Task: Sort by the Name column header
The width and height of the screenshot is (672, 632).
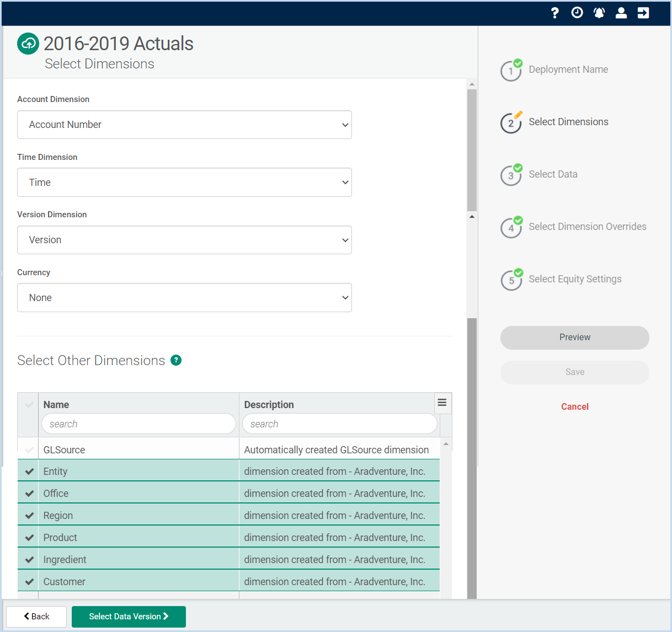Action: 56,405
